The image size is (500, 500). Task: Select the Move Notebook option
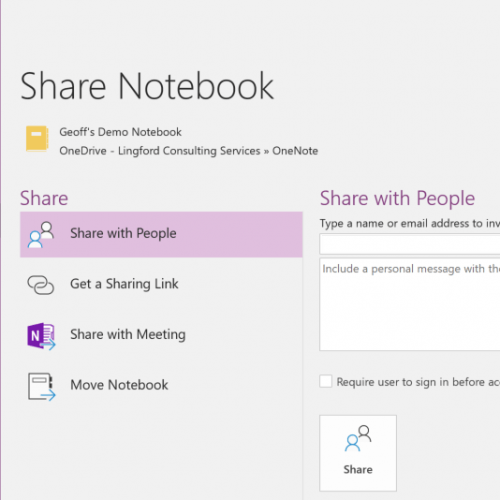click(x=161, y=386)
